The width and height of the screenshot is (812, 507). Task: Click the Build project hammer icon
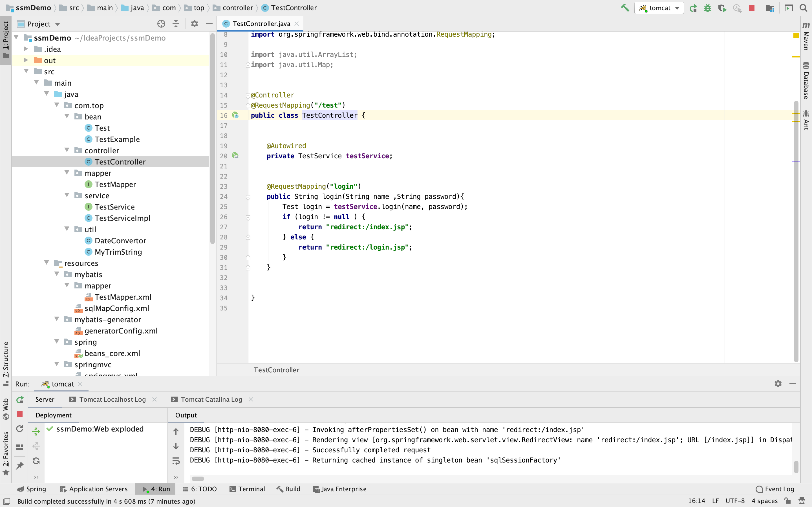pyautogui.click(x=625, y=8)
